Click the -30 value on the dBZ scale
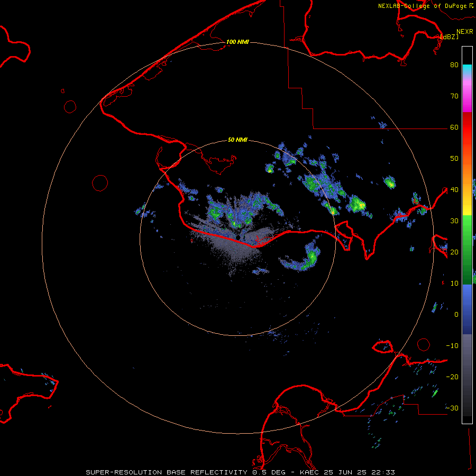The height and width of the screenshot is (476, 476). [452, 408]
